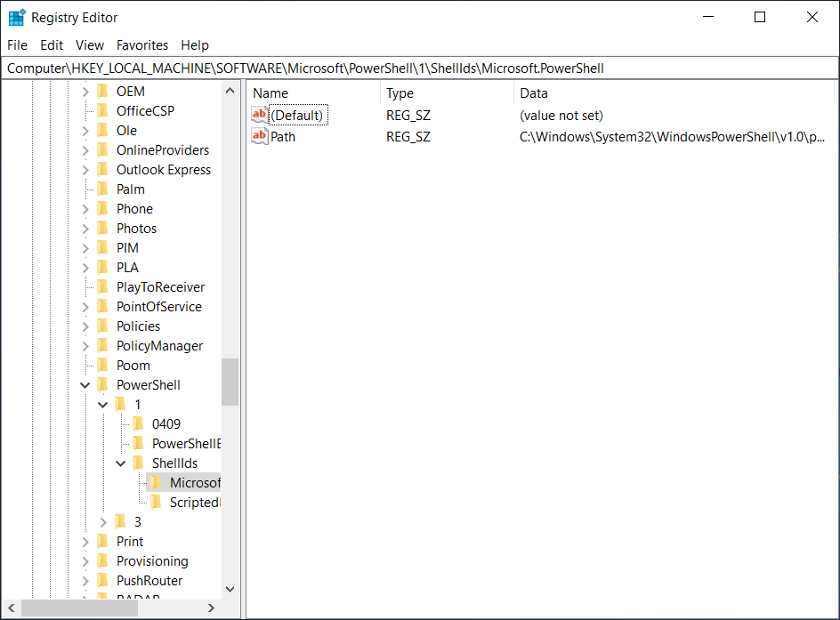Image resolution: width=840 pixels, height=620 pixels.
Task: Click the Ole folder icon
Action: 103,131
